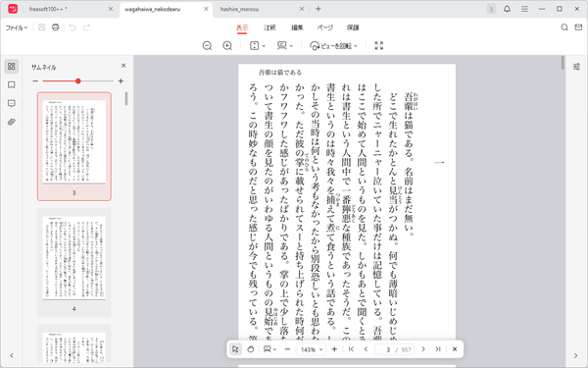The width and height of the screenshot is (588, 368).
Task: Close the freesoft100++ tab
Action: click(110, 9)
